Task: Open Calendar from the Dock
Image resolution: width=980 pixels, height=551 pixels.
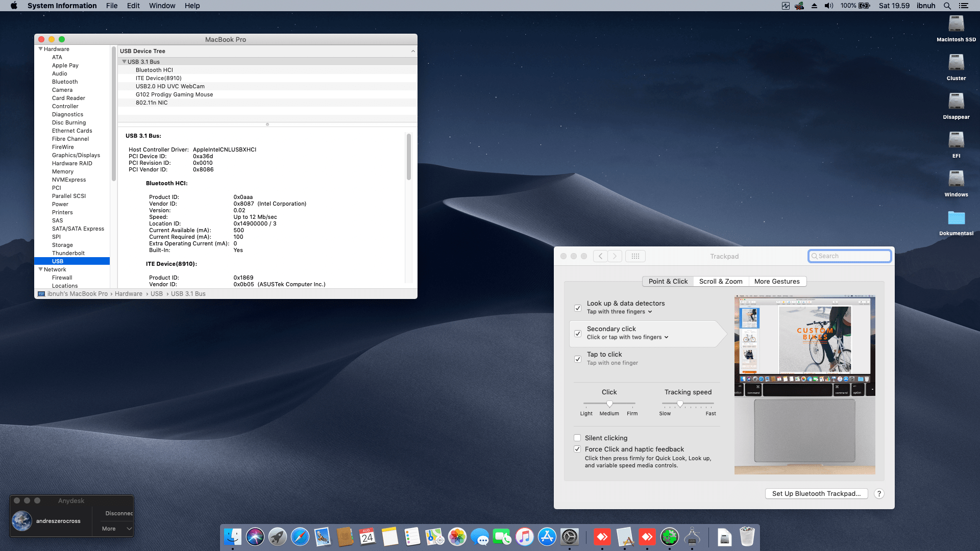Action: [x=367, y=537]
